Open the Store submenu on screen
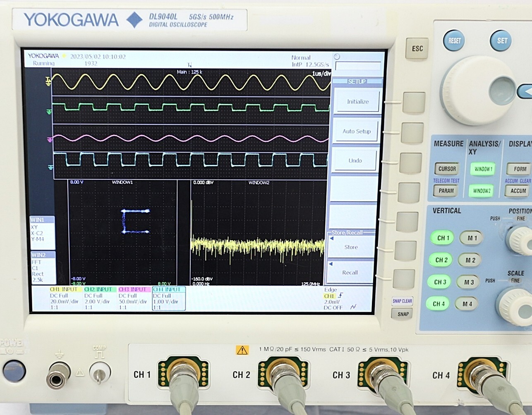Viewport: 532px width, 415px height. click(x=351, y=247)
